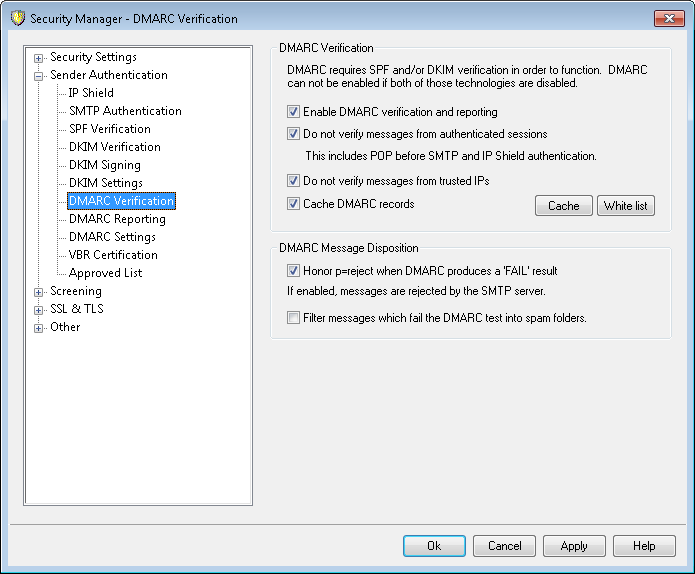Go to DKIM Signing settings
This screenshot has height=574, width=695.
pyautogui.click(x=104, y=165)
